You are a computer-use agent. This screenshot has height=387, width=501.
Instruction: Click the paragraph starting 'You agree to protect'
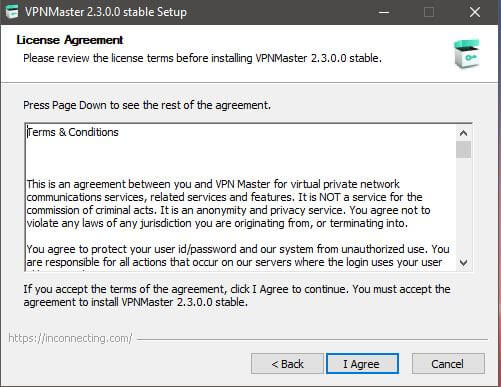tap(238, 256)
